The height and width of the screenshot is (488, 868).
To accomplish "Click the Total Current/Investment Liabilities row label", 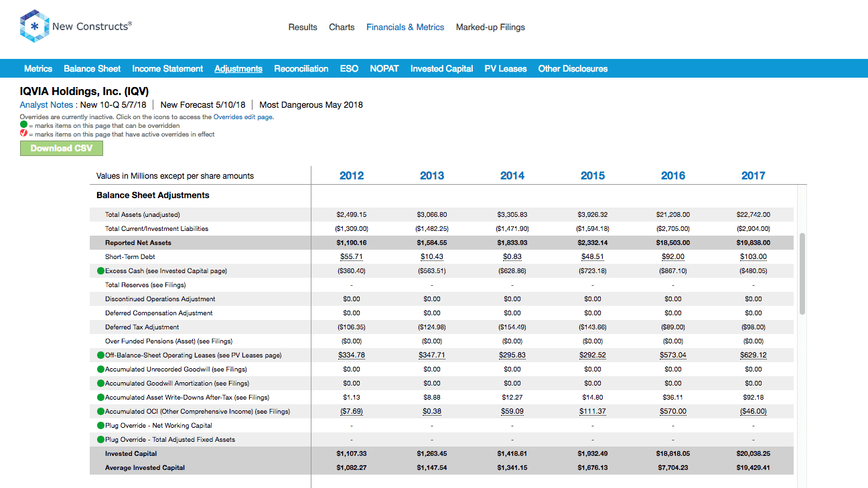I will click(x=157, y=229).
